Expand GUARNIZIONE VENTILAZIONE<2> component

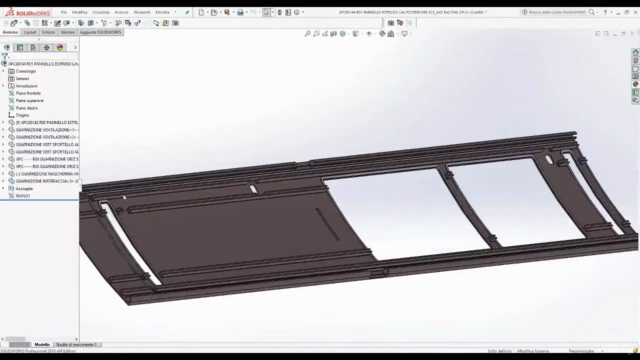click(x=3, y=137)
